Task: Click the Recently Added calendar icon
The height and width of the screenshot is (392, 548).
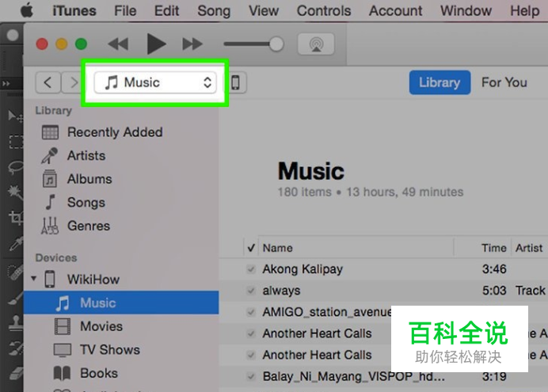Action: [x=50, y=133]
